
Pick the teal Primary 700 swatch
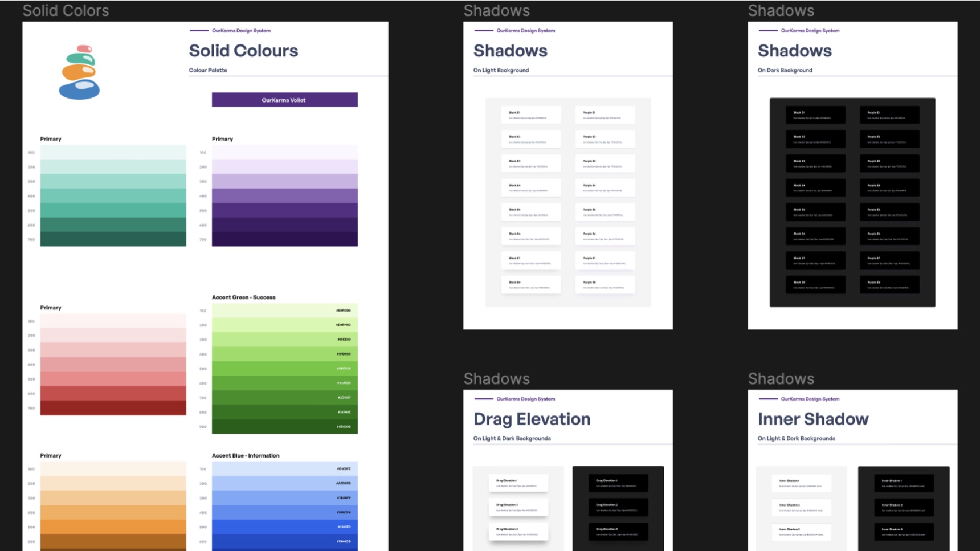pyautogui.click(x=113, y=239)
